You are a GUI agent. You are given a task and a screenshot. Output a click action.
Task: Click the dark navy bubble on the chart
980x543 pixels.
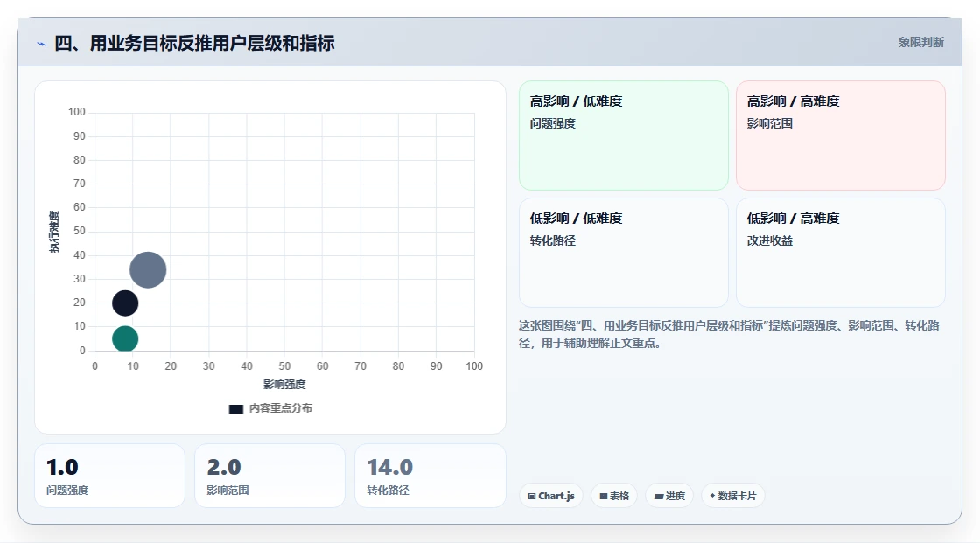125,303
